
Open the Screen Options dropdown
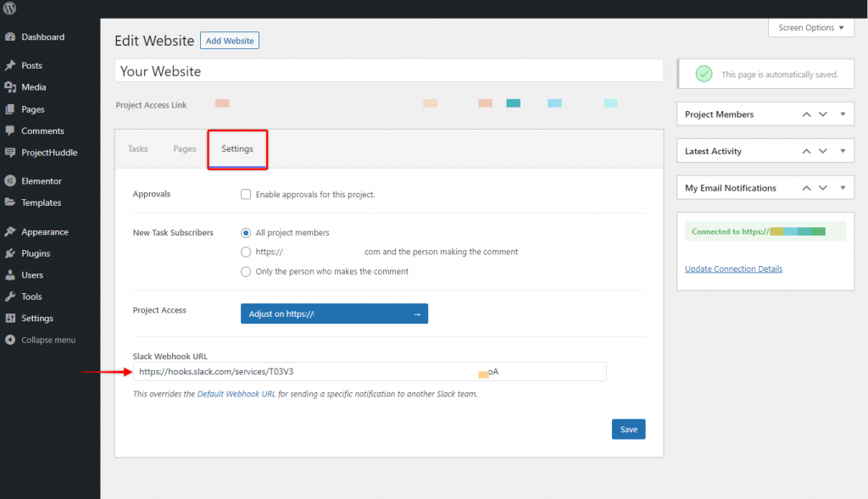[810, 27]
